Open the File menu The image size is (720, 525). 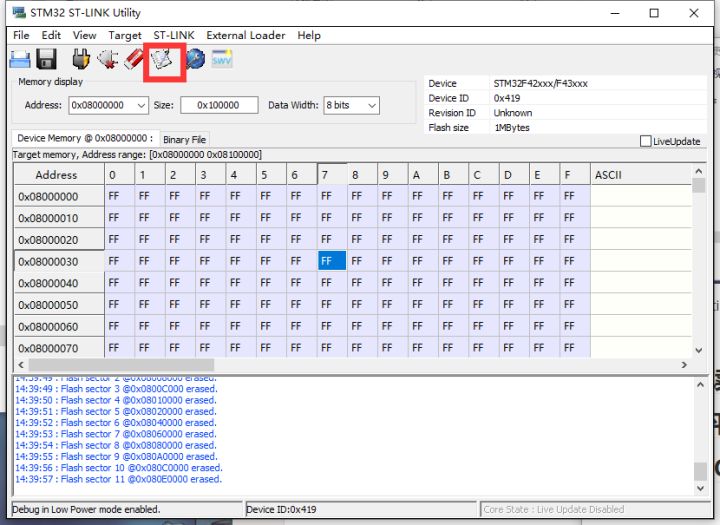[x=21, y=35]
